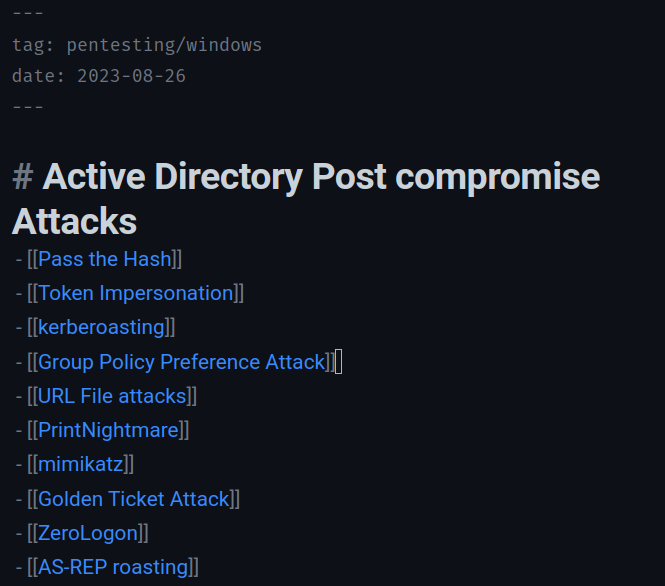Open the Pass the Hash link

click(105, 259)
